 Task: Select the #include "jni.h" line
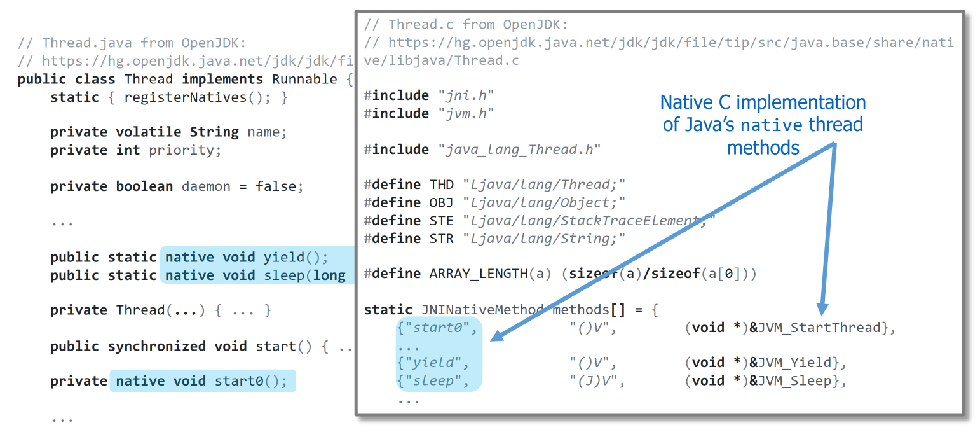point(429,95)
